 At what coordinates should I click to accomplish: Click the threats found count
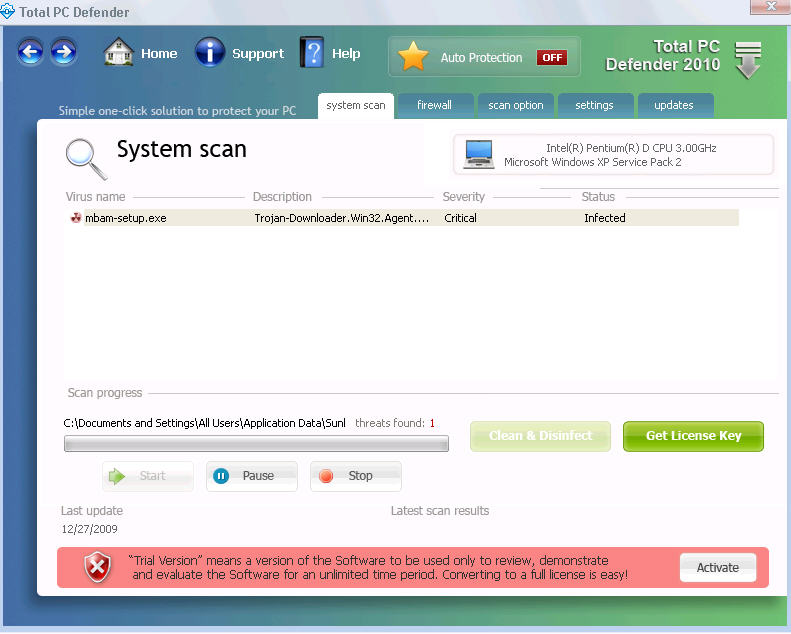pyautogui.click(x=432, y=423)
